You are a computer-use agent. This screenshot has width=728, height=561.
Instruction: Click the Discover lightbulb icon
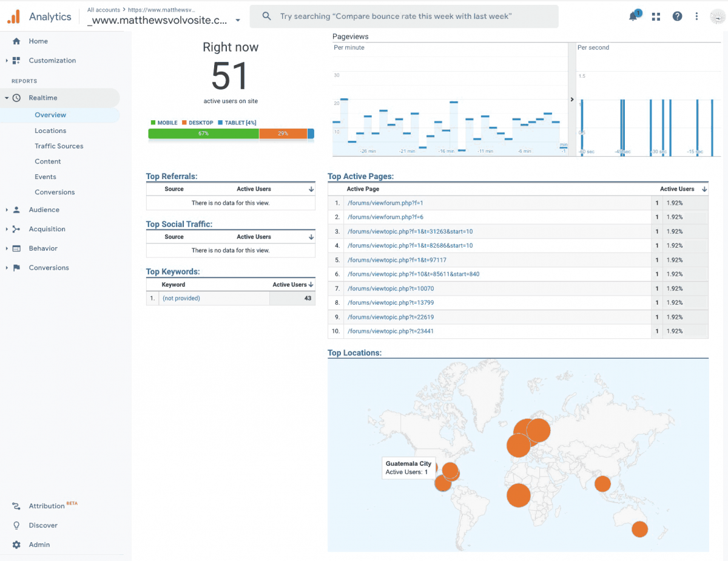point(16,525)
